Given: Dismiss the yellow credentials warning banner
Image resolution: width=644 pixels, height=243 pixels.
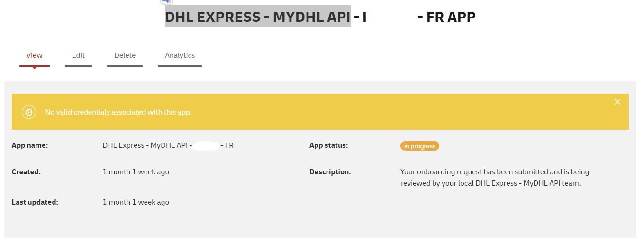Looking at the screenshot, I should point(617,102).
